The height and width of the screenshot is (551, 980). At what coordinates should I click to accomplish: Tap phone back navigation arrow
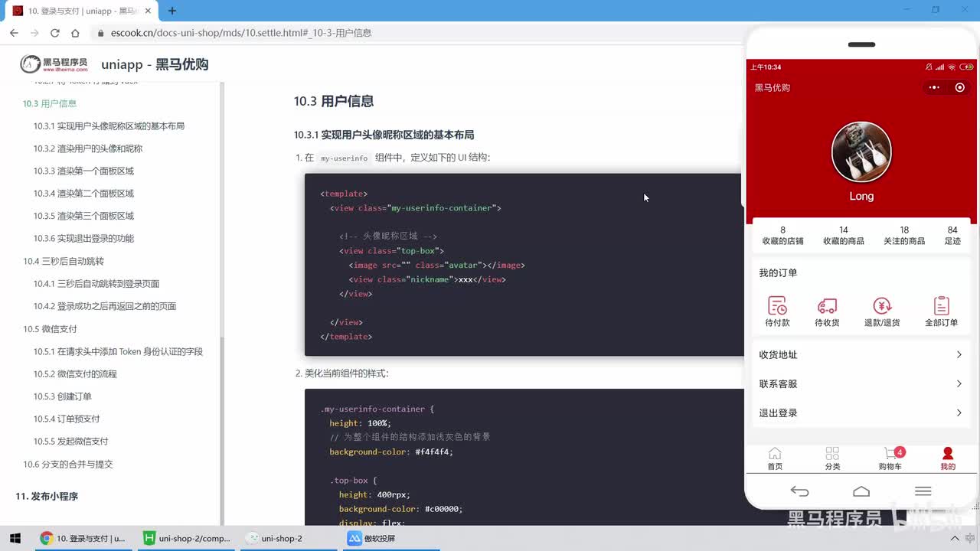click(x=799, y=491)
